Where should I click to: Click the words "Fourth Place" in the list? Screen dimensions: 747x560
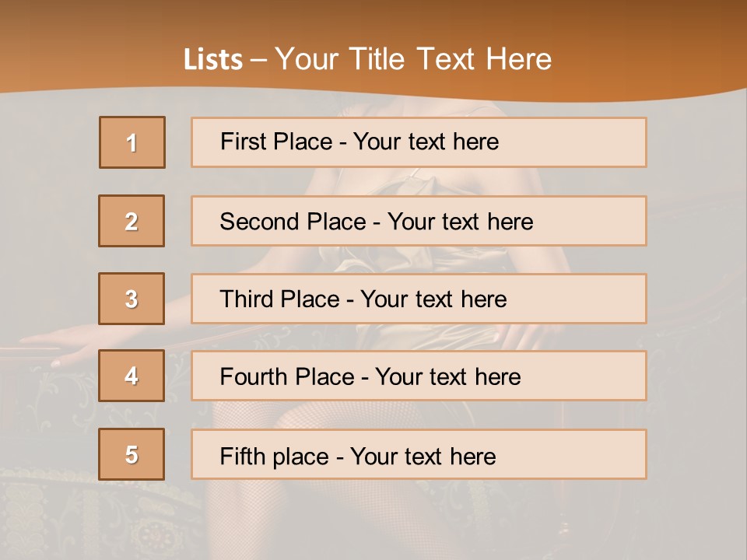click(x=286, y=377)
